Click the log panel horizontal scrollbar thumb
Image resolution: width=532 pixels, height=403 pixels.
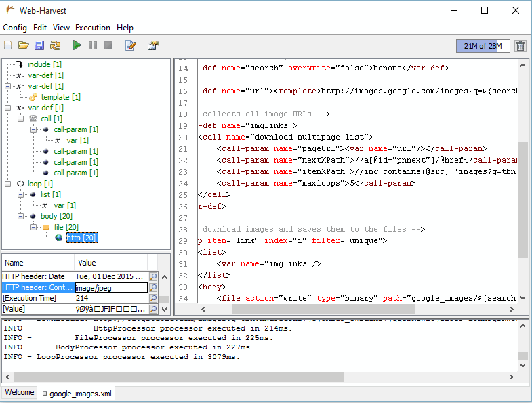(178, 377)
